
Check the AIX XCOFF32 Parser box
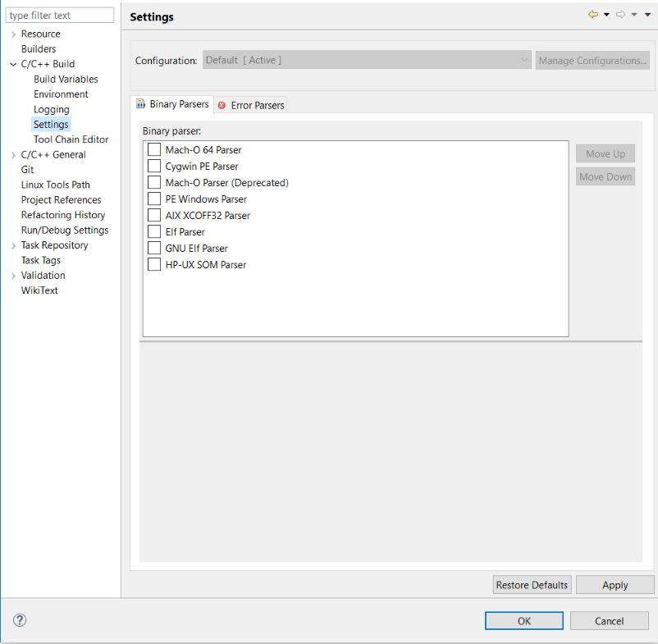pos(154,215)
